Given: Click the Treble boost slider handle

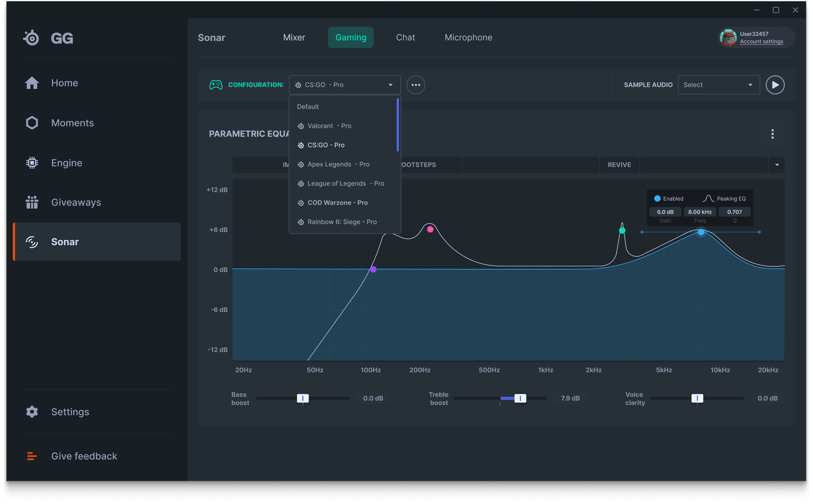Looking at the screenshot, I should (520, 398).
